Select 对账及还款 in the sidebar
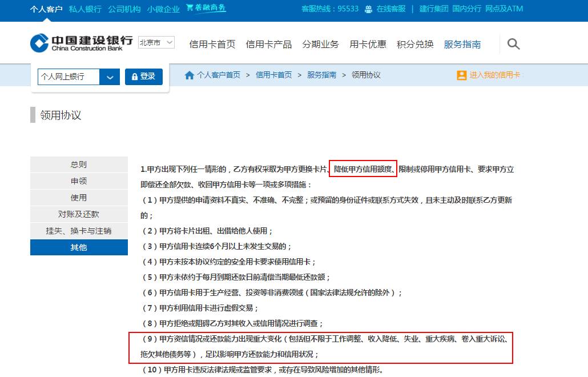This screenshot has width=588, height=377. click(x=79, y=214)
